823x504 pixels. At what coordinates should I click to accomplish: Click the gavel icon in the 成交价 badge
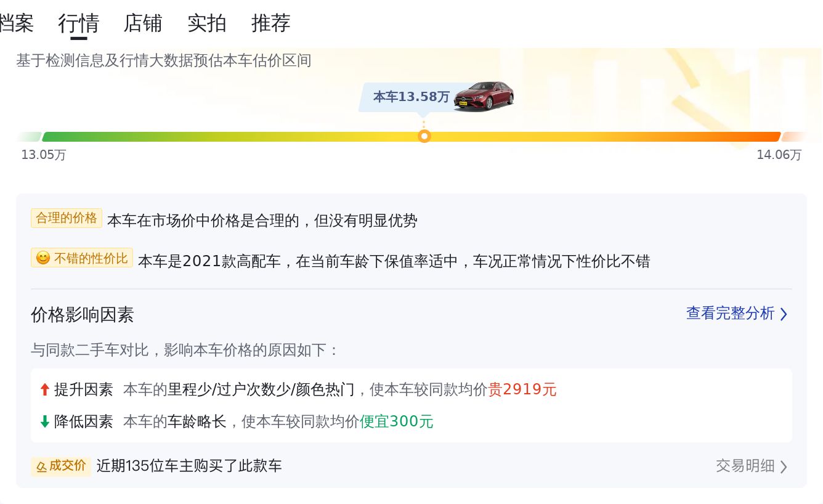click(x=41, y=466)
